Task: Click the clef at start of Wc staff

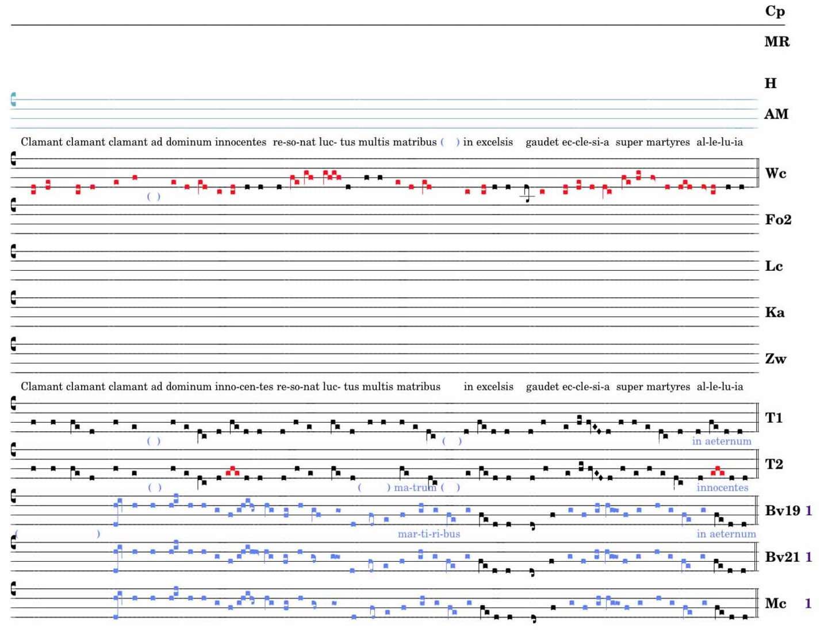Action: tap(13, 159)
